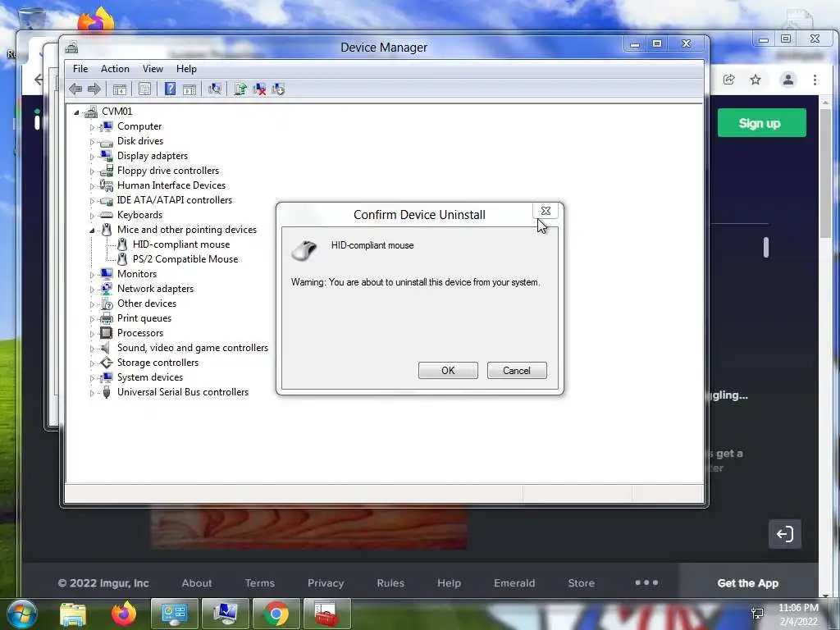Image resolution: width=840 pixels, height=630 pixels.
Task: Select the HID-compliant mouse device icon in tree
Action: [122, 244]
